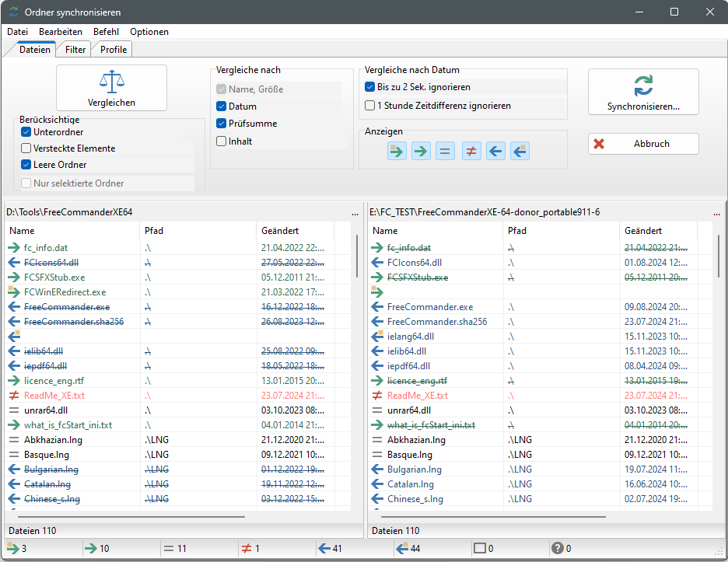Open the Datei menu
Viewport: 728px width, 562px height.
[18, 32]
